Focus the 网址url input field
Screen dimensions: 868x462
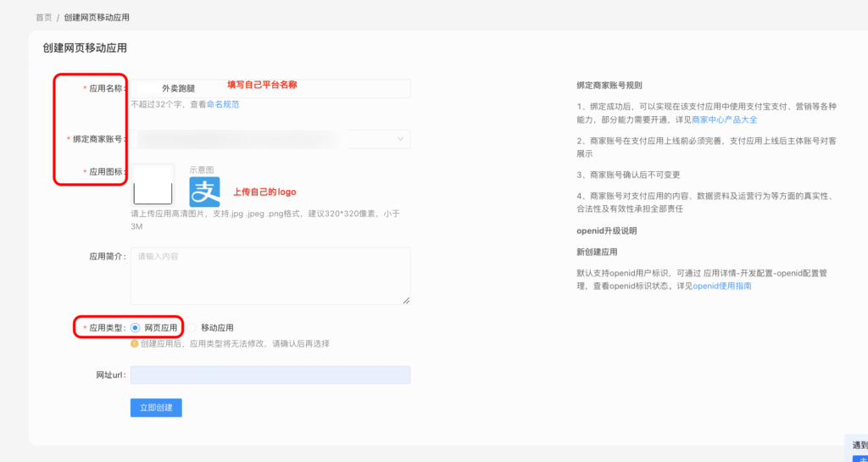(270, 375)
